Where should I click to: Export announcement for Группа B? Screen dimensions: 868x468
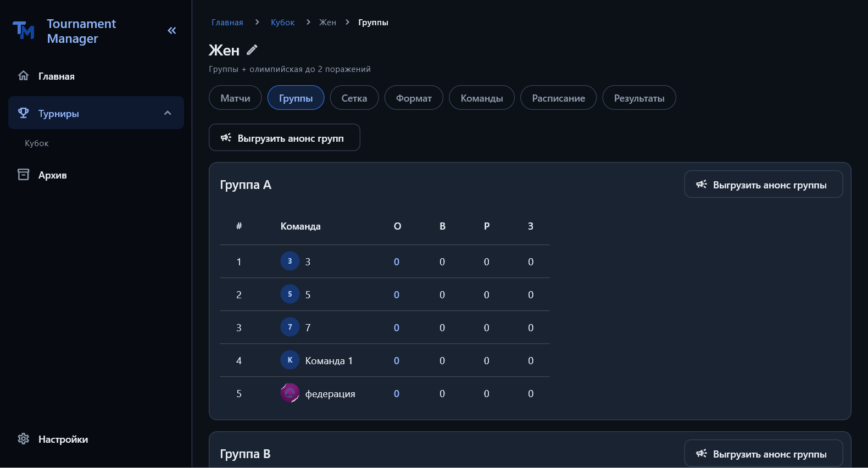764,453
